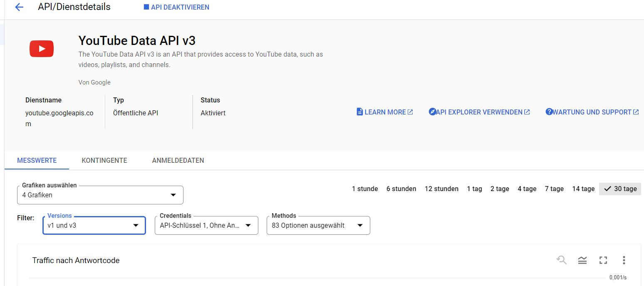
Task: Switch to the Anmeldedaten tab
Action: pyautogui.click(x=178, y=160)
